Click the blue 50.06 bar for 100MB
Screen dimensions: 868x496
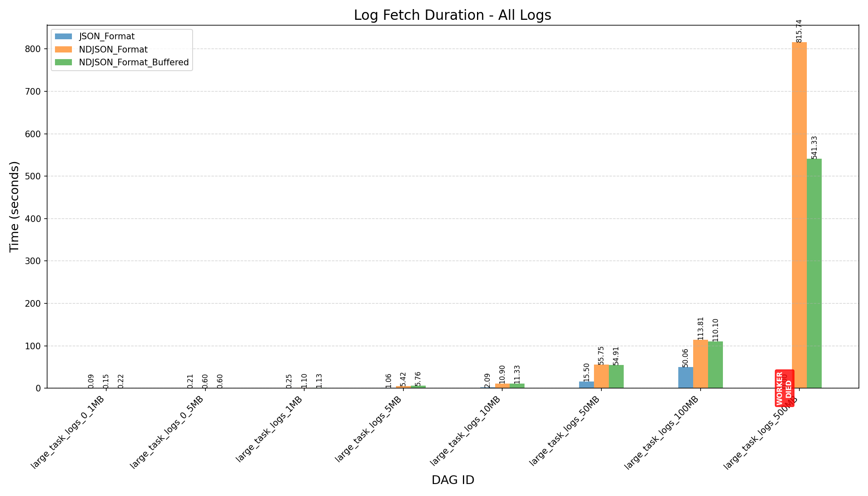[x=685, y=378]
